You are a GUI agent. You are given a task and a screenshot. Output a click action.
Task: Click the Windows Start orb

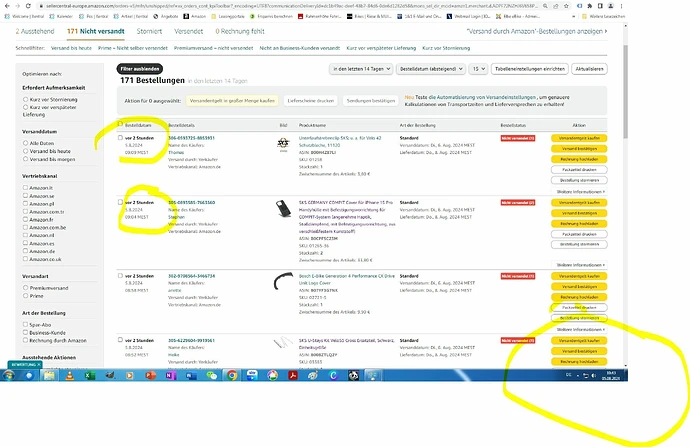(x=8, y=375)
